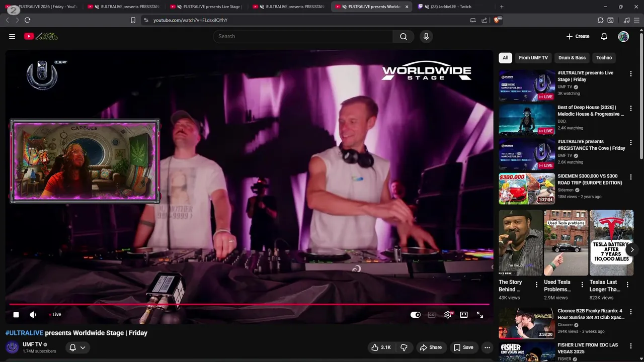Open options menu for Best of Deep House
Screen dimensions: 644x362
(631, 108)
